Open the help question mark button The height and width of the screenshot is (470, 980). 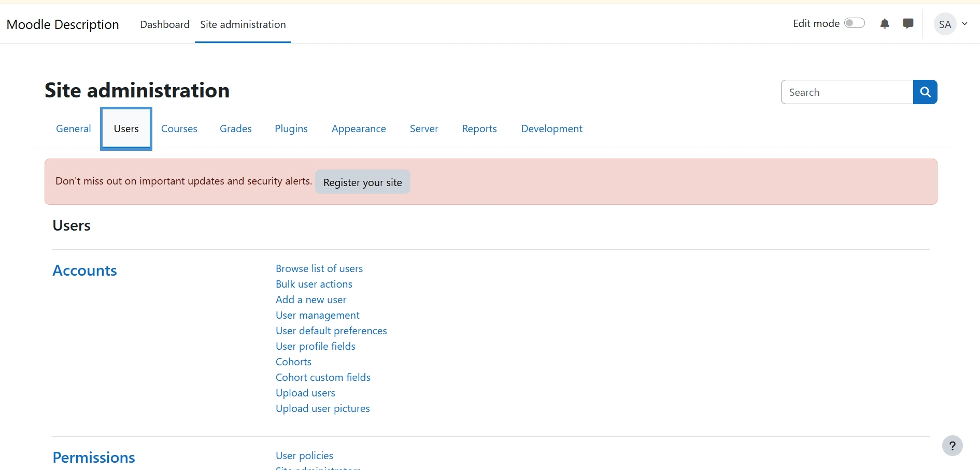(952, 446)
